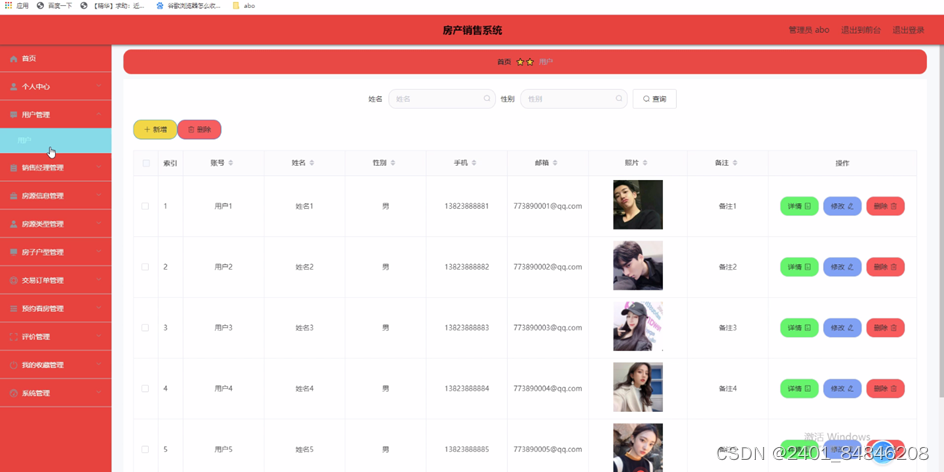Image resolution: width=944 pixels, height=472 pixels.
Task: Click the 首页 home icon in sidebar
Action: [14, 59]
